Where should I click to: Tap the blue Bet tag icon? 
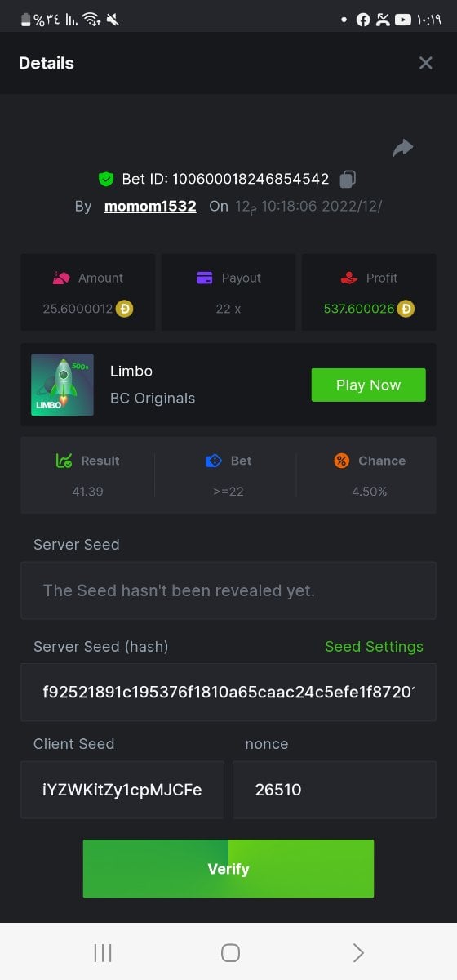pyautogui.click(x=214, y=461)
